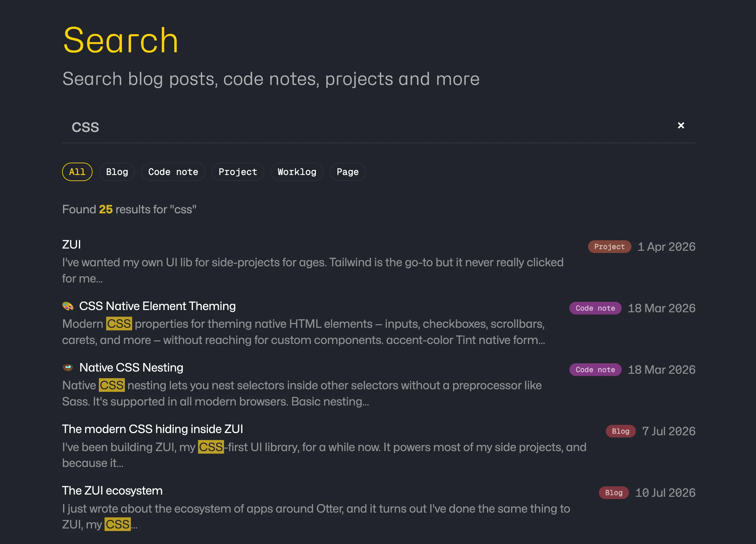
Task: Filter results by Worklog
Action: 297,172
